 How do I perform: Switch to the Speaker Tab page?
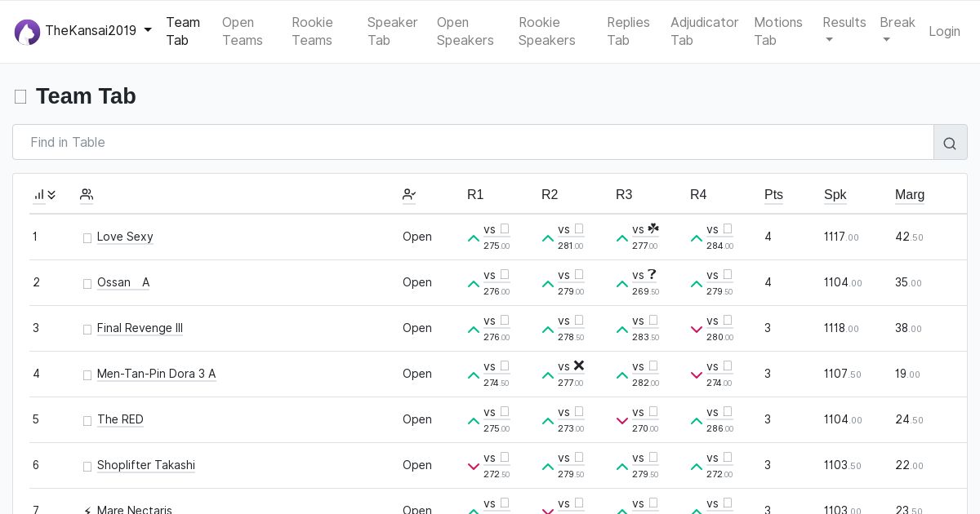[392, 31]
